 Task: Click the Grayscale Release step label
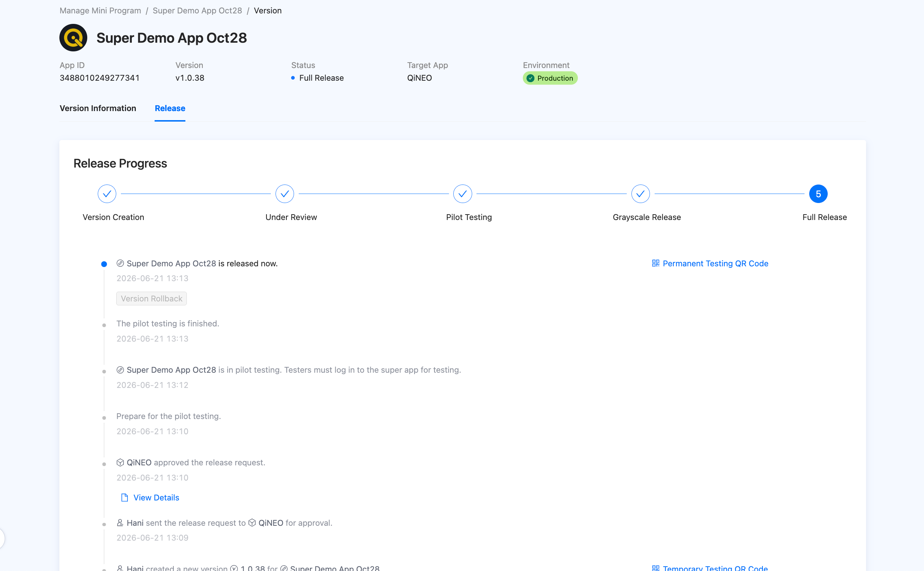coord(647,217)
